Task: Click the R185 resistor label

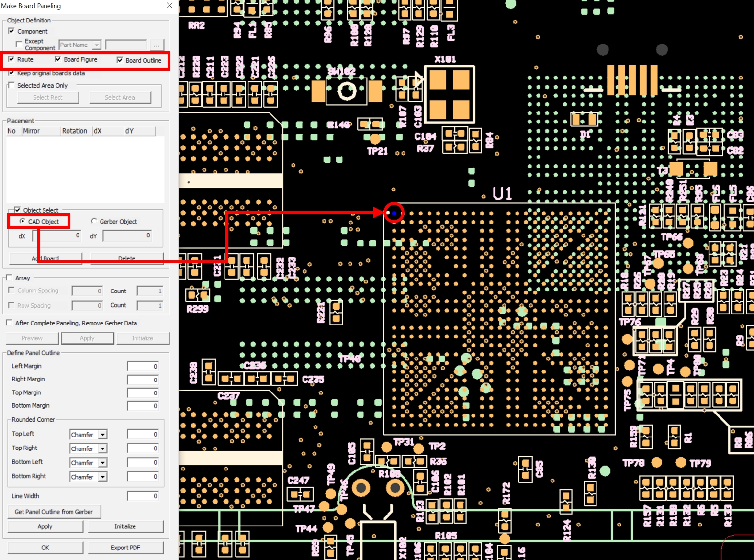Action: [446, 536]
